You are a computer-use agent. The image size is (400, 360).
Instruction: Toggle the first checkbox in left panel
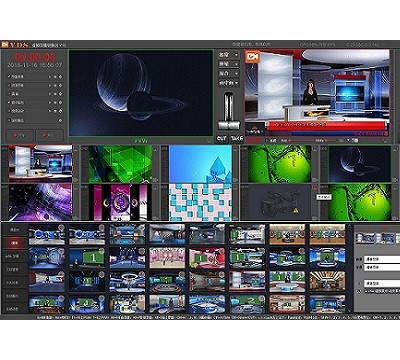pyautogui.click(x=9, y=76)
